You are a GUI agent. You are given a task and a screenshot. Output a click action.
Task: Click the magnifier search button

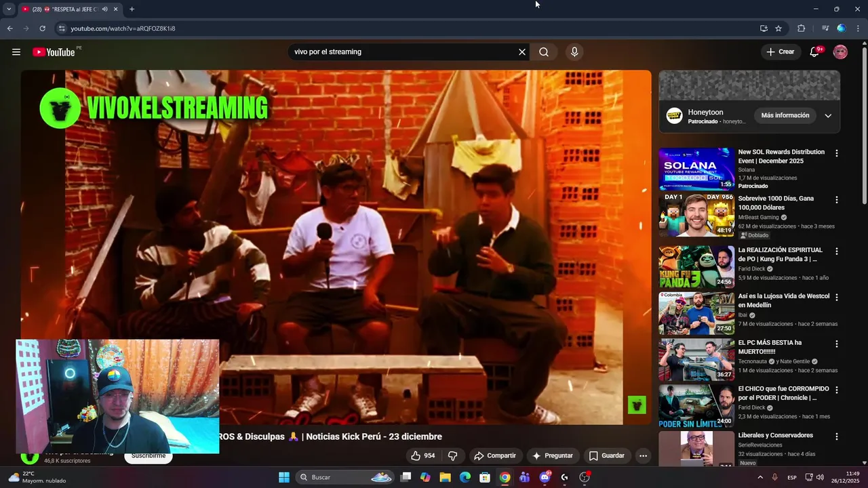point(544,52)
